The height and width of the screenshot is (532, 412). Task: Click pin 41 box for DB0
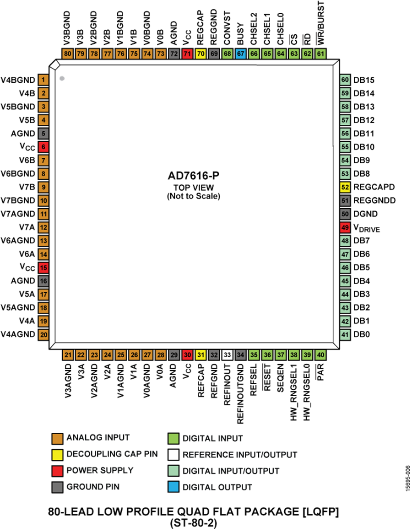coord(345,334)
